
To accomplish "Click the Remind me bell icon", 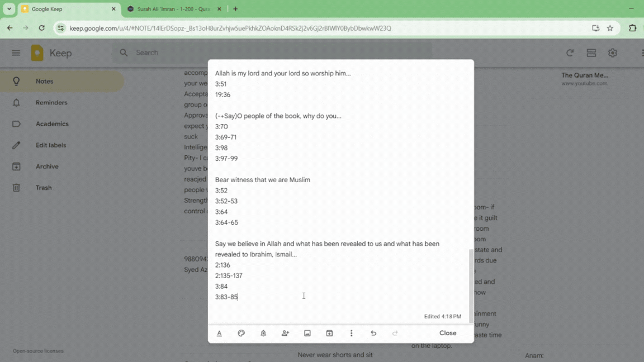I will (263, 333).
